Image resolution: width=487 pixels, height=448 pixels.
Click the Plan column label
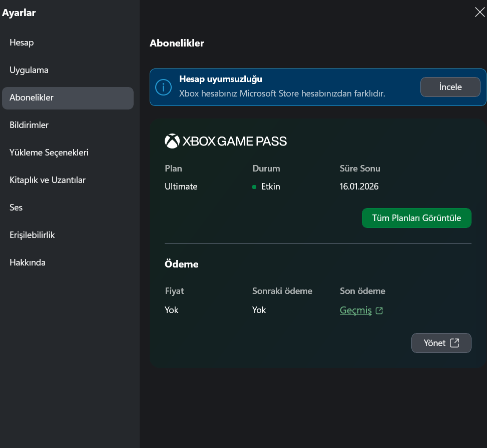173,168
